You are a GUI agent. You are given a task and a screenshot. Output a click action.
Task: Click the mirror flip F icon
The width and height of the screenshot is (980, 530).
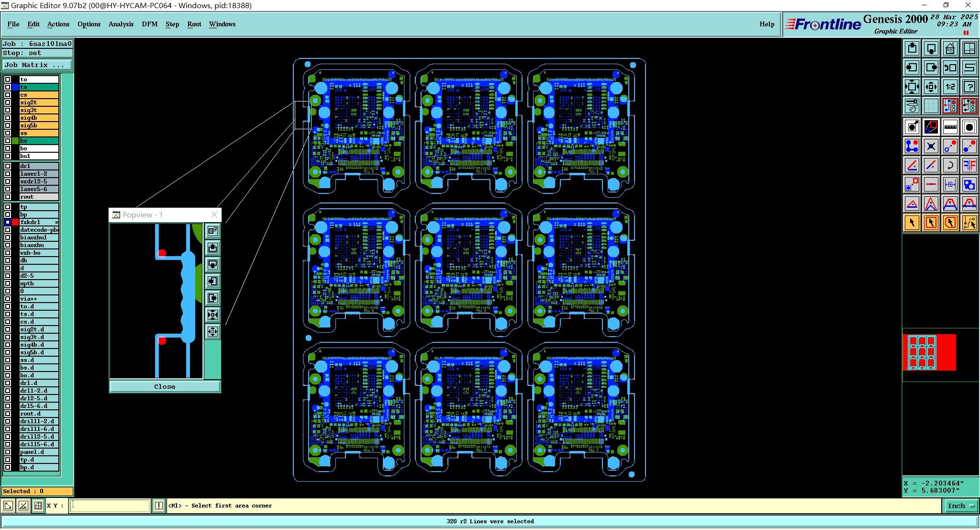click(969, 165)
